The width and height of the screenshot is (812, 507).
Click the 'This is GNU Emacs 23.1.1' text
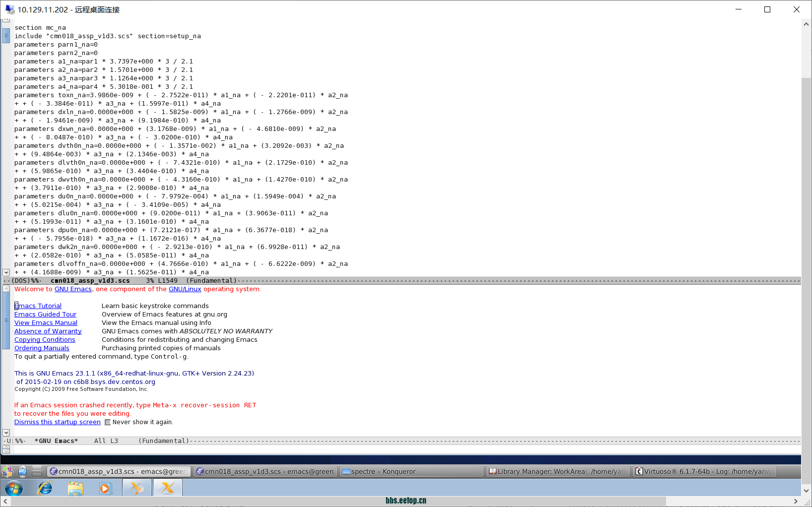tap(134, 374)
